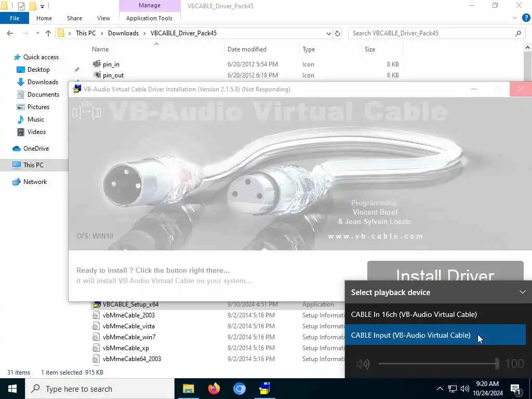Viewport: 532px width, 399px height.
Task: Choose CABLE In 16ch playback device
Action: point(436,314)
